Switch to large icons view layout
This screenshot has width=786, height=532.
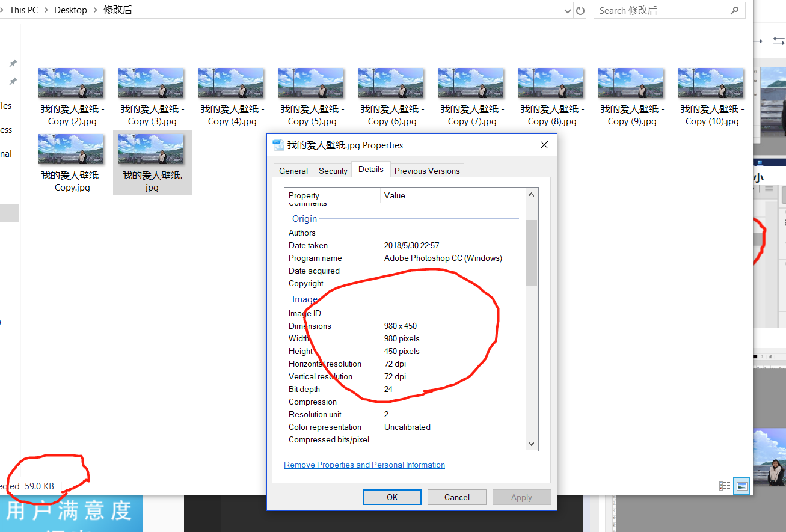coord(742,486)
